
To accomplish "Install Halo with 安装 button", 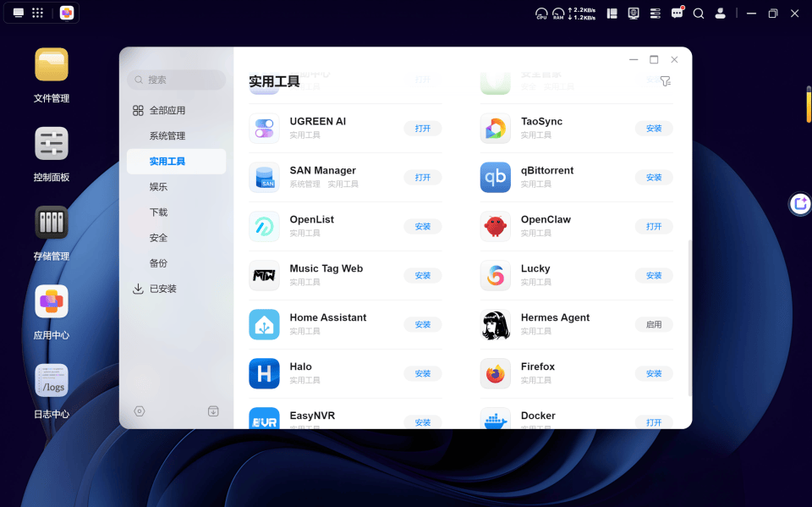I will 423,373.
